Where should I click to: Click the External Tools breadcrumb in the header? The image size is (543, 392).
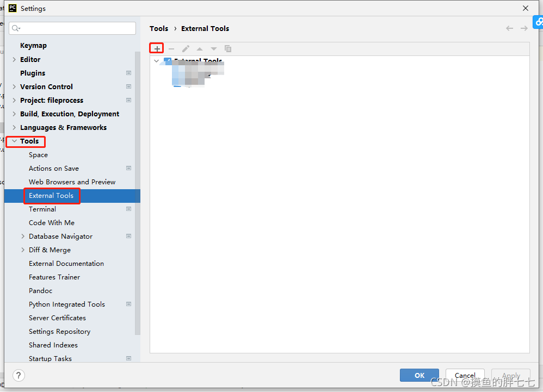coord(205,28)
